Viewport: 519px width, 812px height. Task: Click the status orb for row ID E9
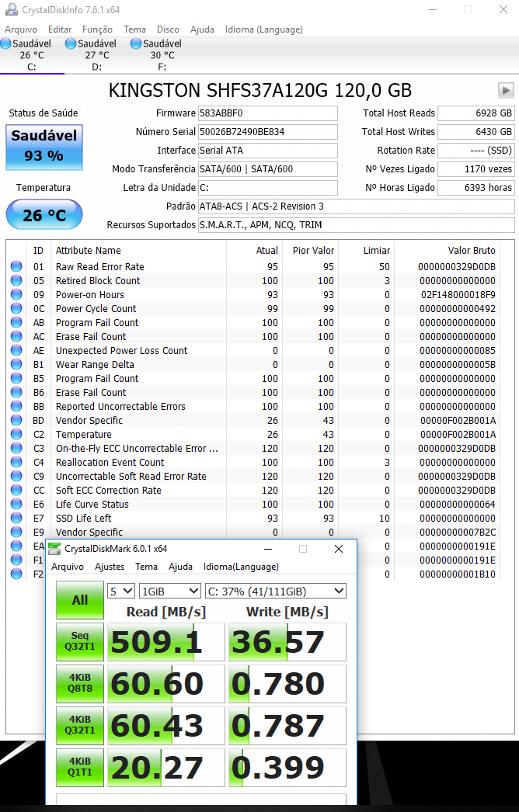(x=16, y=533)
